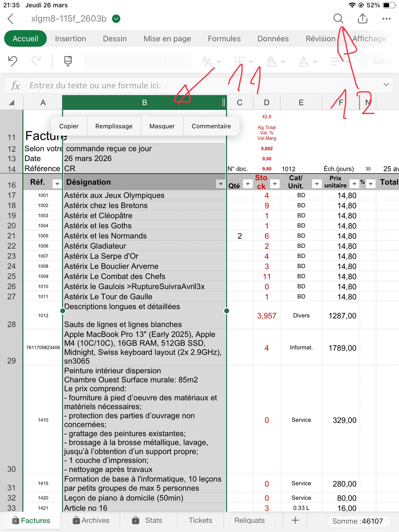Viewport: 399px width, 532px height.
Task: Open the search magnifier icon
Action: point(338,19)
